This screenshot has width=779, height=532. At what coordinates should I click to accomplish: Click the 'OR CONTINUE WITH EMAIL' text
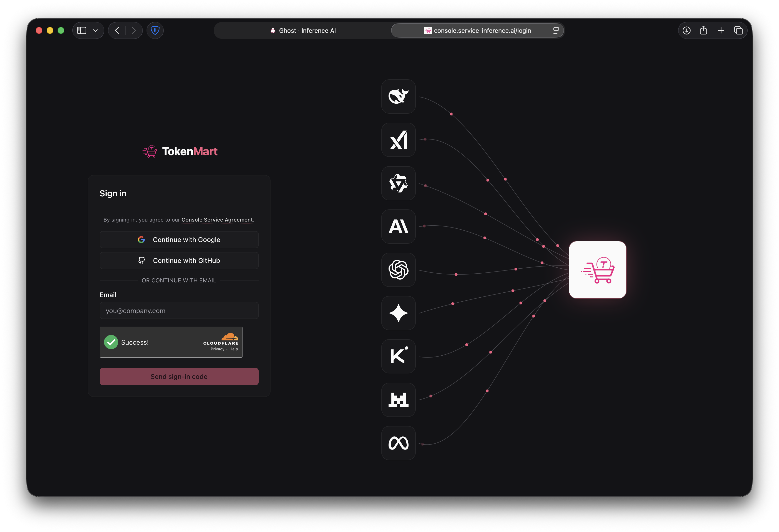point(179,281)
